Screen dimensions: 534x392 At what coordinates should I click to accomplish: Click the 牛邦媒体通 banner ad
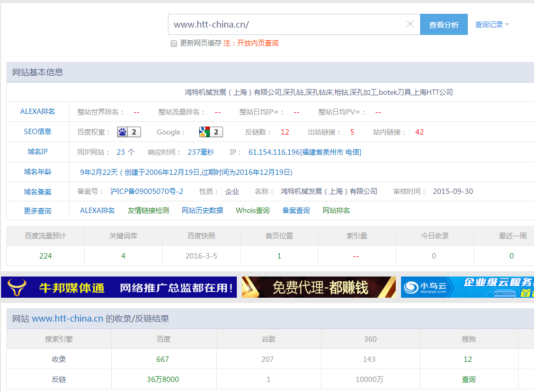point(119,287)
